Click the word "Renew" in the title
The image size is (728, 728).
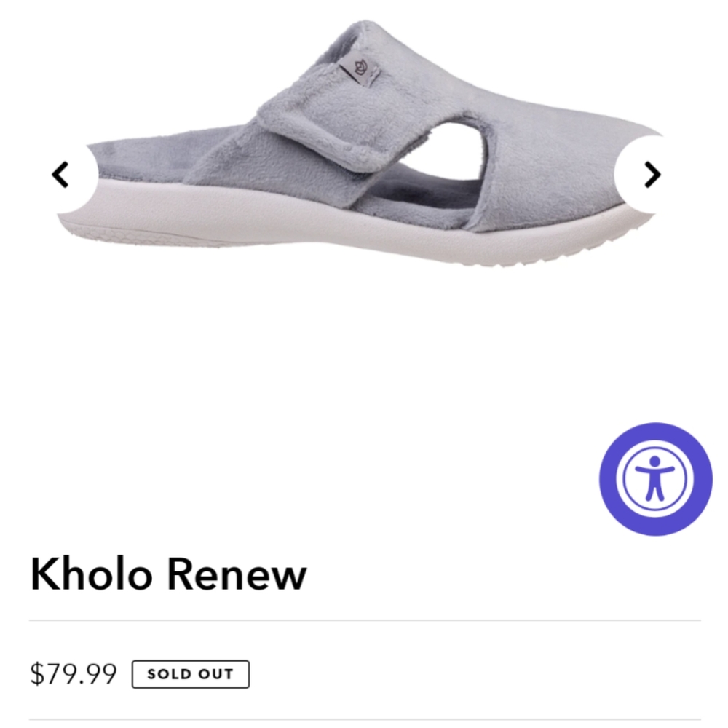237,574
